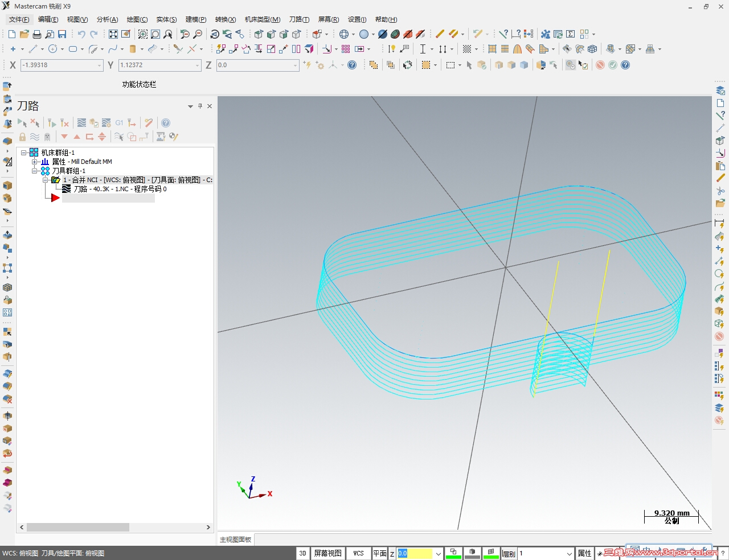Click the surface color swatch next to 层别

(x=491, y=553)
